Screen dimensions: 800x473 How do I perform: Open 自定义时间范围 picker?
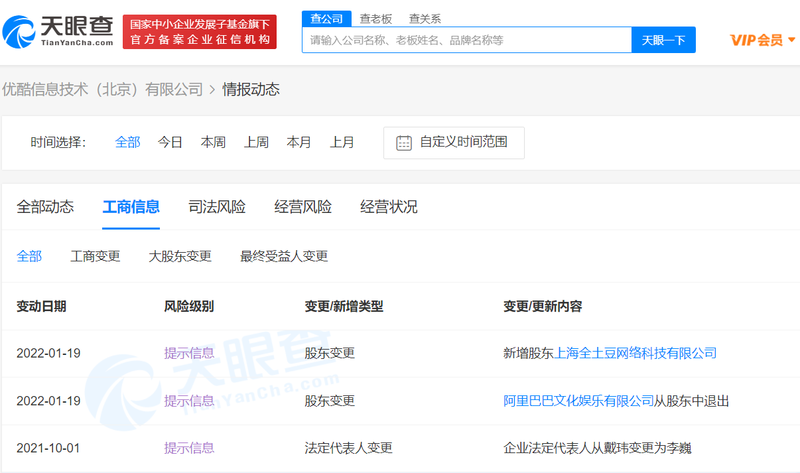(454, 143)
